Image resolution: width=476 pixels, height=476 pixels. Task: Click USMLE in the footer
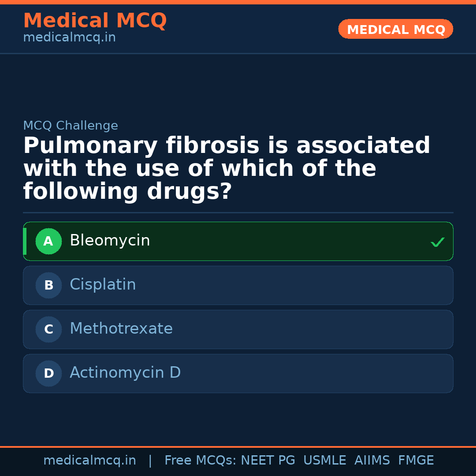325,460
